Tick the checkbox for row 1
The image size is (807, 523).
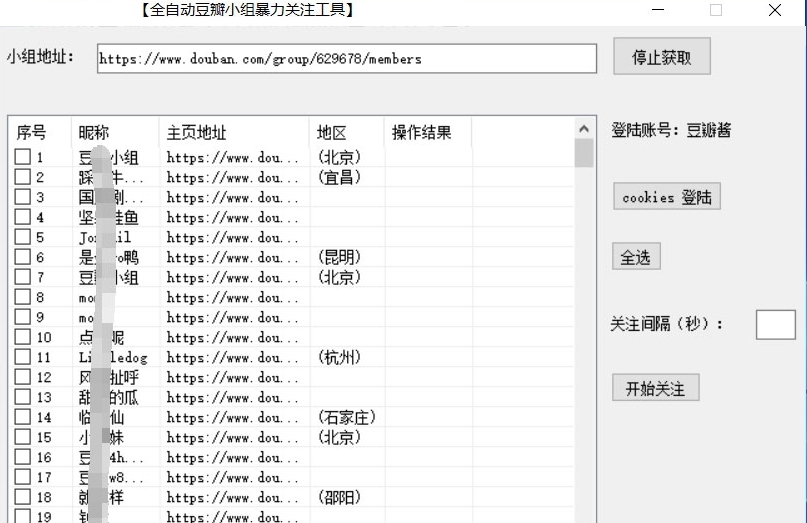pyautogui.click(x=23, y=157)
